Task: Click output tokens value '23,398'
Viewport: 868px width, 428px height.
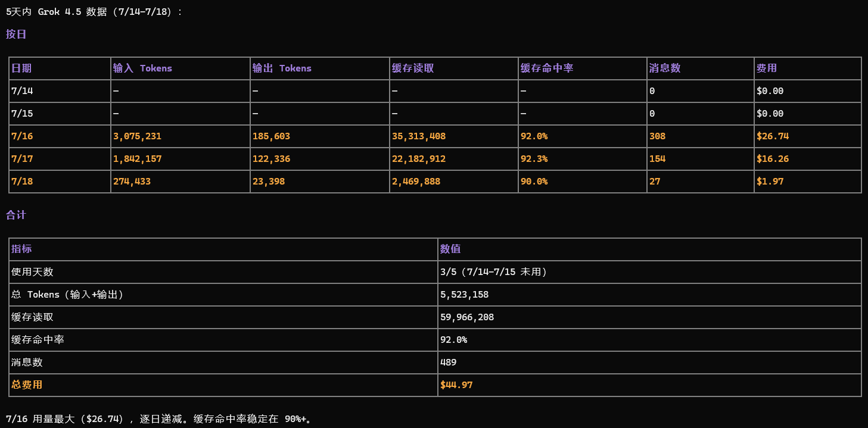Action: pyautogui.click(x=269, y=182)
